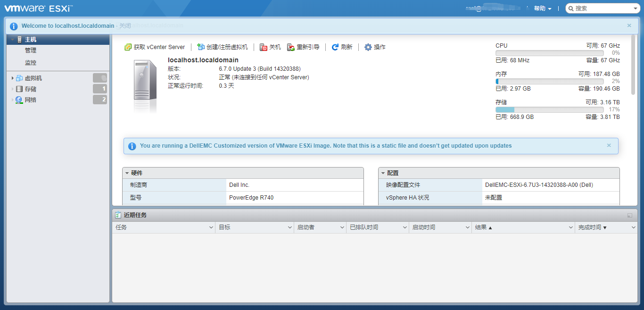Select the 主机 host icon in sidebar
The height and width of the screenshot is (310, 644).
[x=19, y=39]
